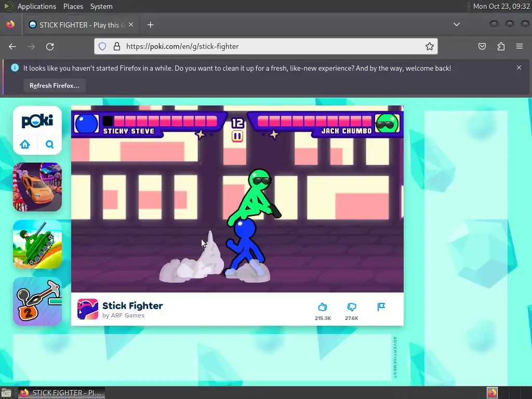This screenshot has width=532, height=399.
Task: Click the 27.6K dislikes count
Action: pyautogui.click(x=352, y=318)
